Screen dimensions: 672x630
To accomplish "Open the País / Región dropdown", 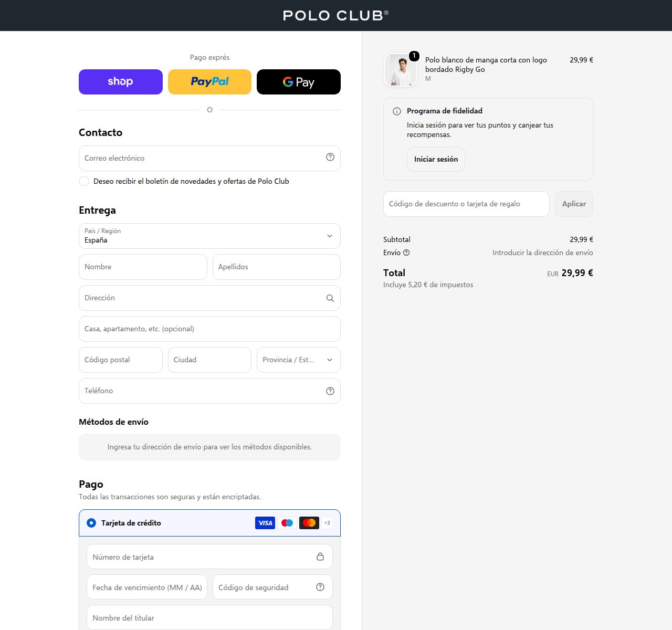I will (x=209, y=236).
